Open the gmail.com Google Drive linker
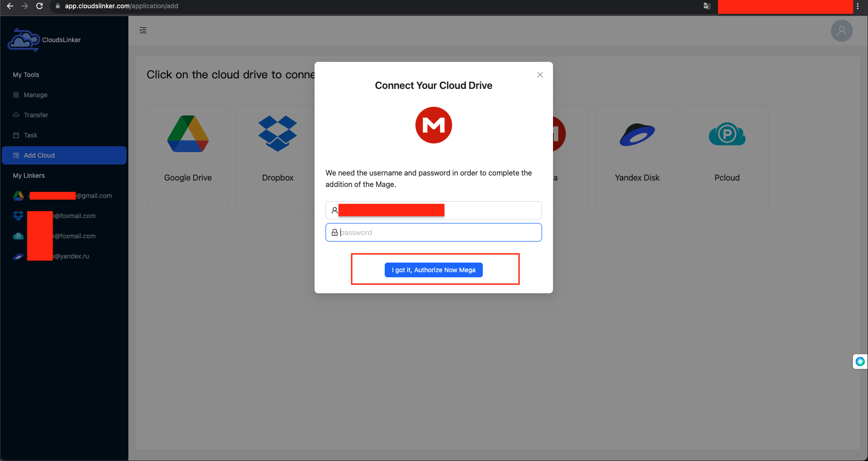 [64, 196]
